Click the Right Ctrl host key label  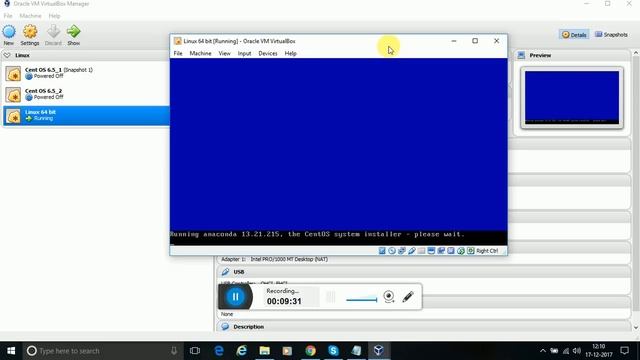tap(487, 251)
